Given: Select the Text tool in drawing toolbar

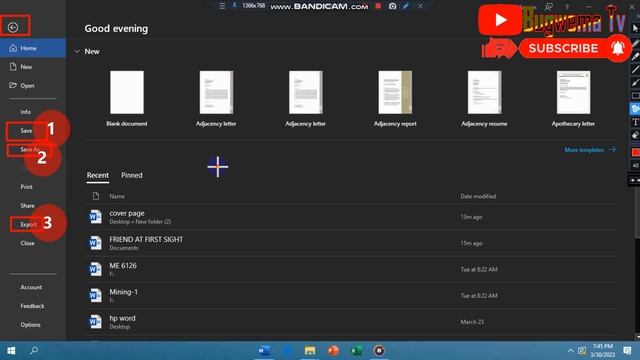Looking at the screenshot, I should [x=635, y=122].
